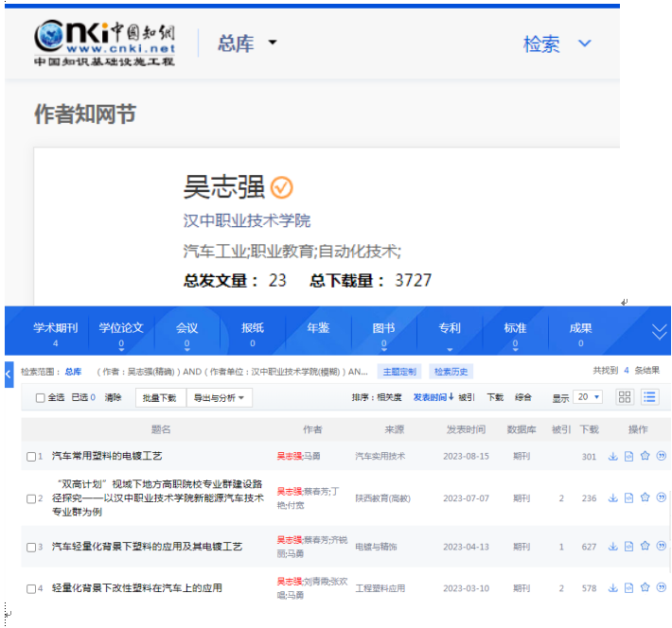Open institution link 汉中职业技术学院

pyautogui.click(x=247, y=221)
